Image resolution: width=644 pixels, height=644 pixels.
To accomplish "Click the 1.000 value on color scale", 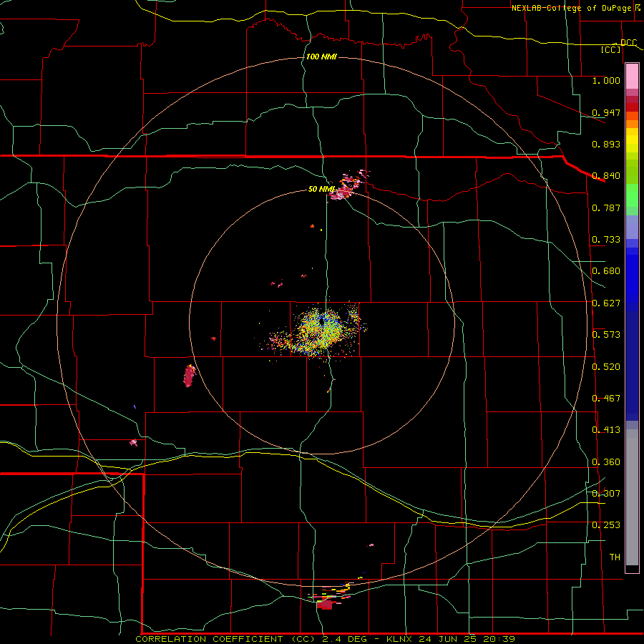I will click(x=606, y=80).
